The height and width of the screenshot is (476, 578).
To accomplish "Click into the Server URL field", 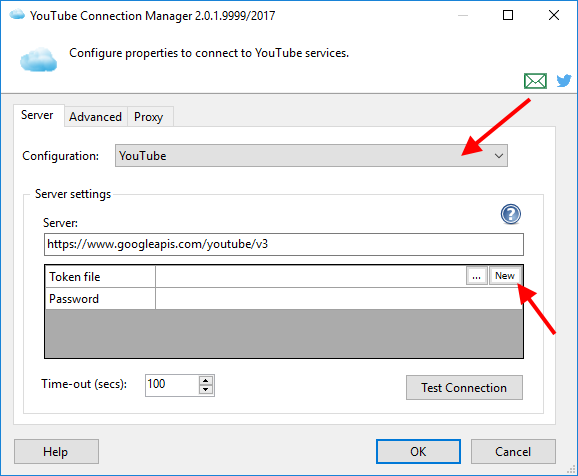I will pos(283,244).
